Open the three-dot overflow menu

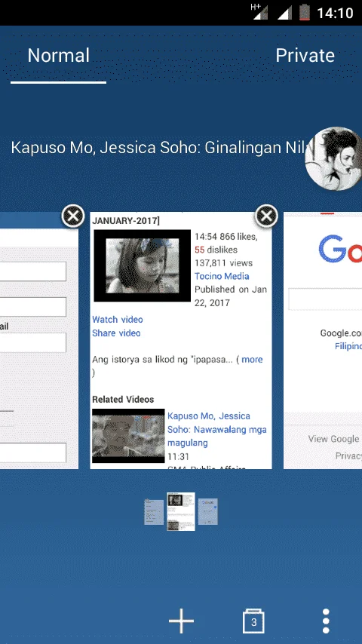coord(326,621)
